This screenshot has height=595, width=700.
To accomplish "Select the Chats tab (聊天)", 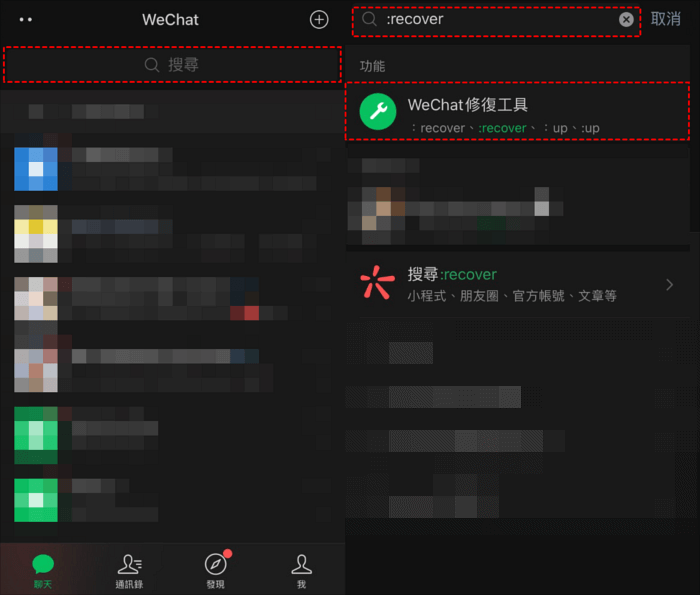I will pyautogui.click(x=43, y=571).
